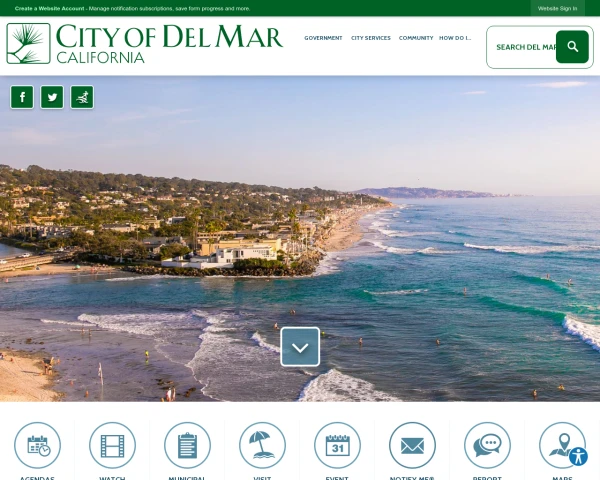Click the Website Sign In button
600x480 pixels.
pyautogui.click(x=558, y=8)
